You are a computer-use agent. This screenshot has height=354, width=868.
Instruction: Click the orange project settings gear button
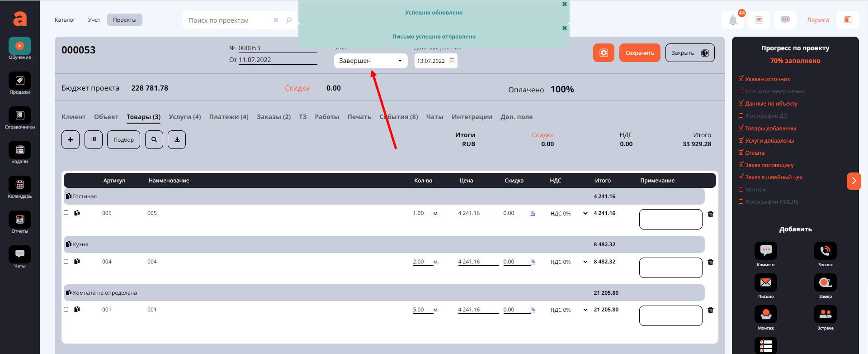(604, 53)
